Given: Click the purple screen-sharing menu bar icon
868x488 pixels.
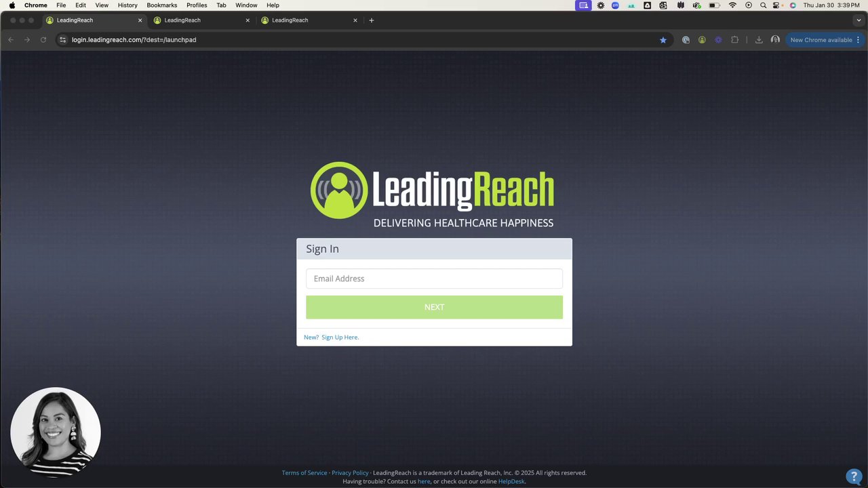Looking at the screenshot, I should pyautogui.click(x=583, y=5).
